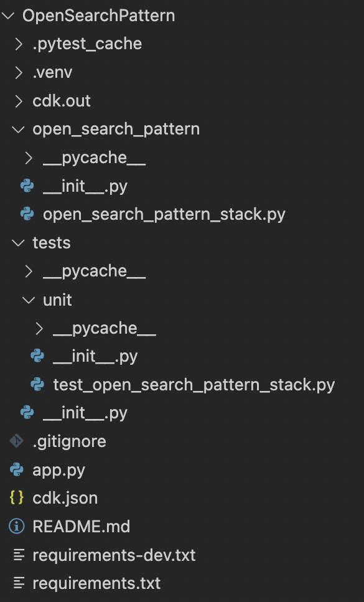Click the Python icon next to app.py
The height and width of the screenshot is (602, 364).
pyautogui.click(x=17, y=469)
